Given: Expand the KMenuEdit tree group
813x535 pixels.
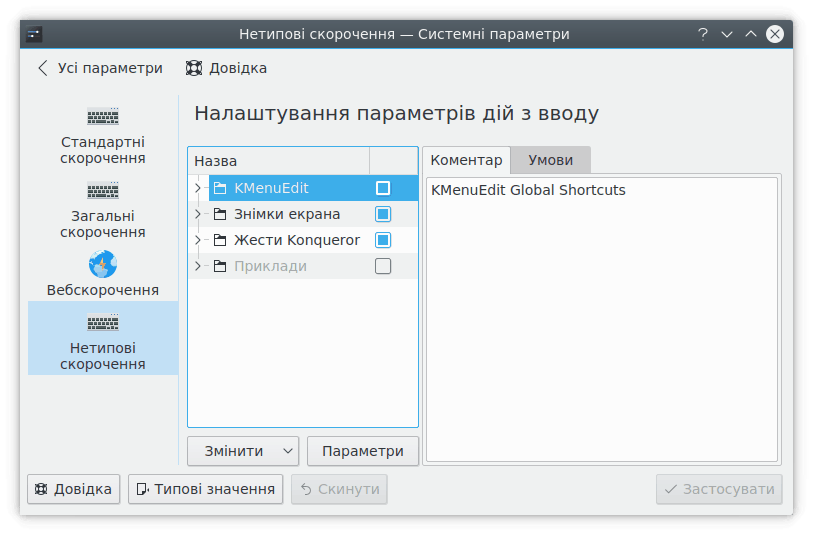Looking at the screenshot, I should [x=197, y=188].
